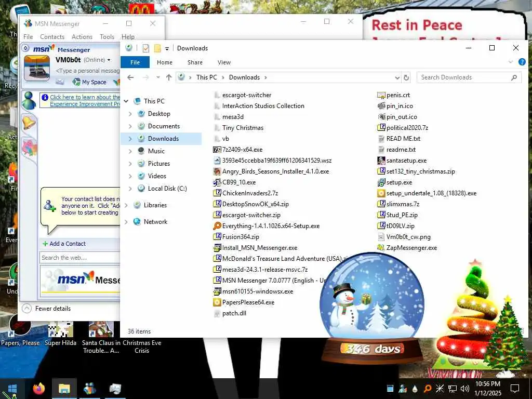Click the Everything search tray icon

(428, 389)
